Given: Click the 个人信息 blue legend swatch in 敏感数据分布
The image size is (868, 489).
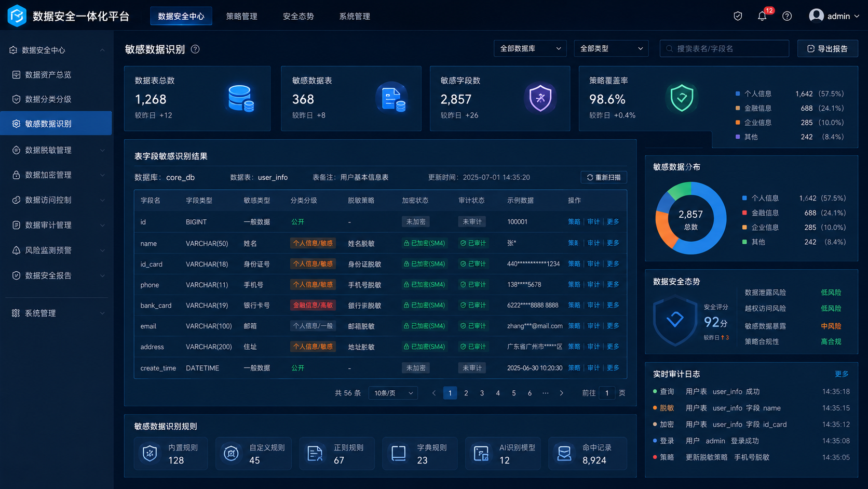Looking at the screenshot, I should (744, 198).
